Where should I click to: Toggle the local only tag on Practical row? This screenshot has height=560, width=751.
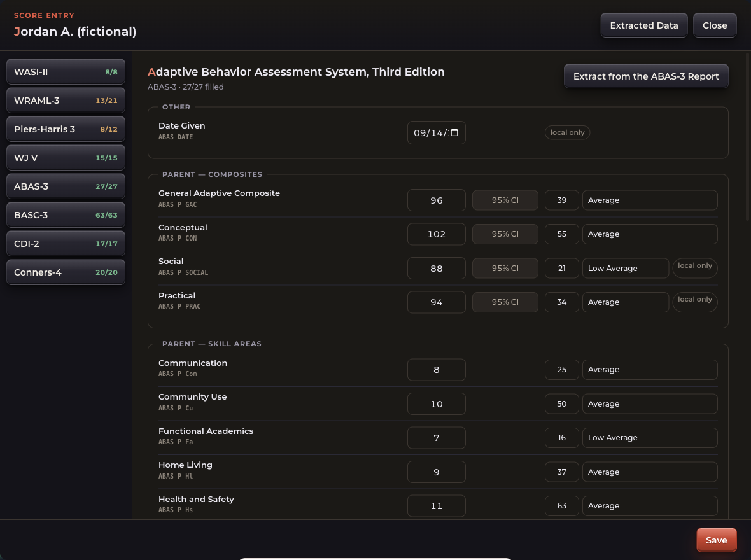click(x=694, y=300)
